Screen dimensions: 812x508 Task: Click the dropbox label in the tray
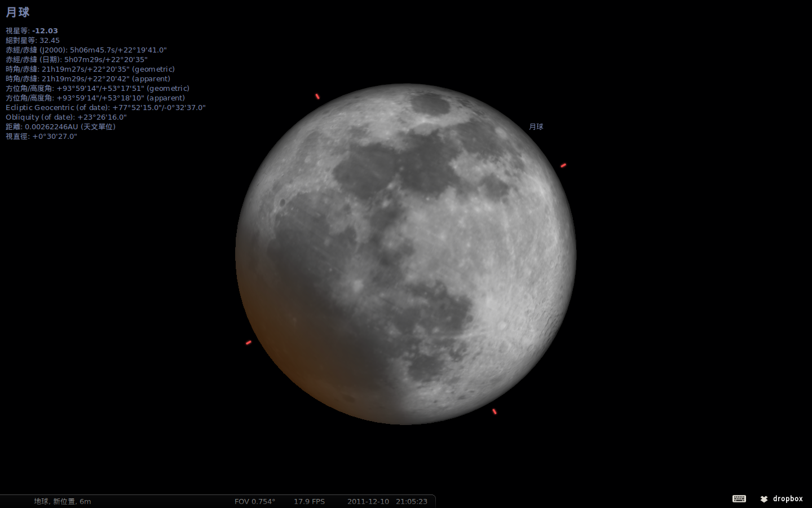[788, 498]
